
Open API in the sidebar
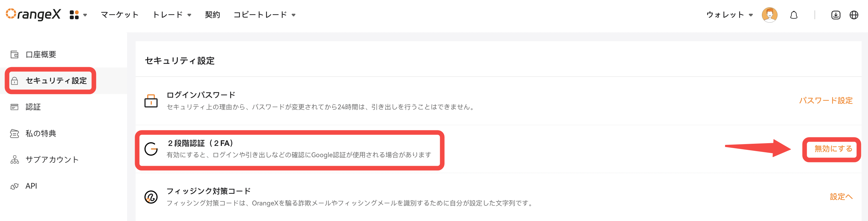coord(31,186)
